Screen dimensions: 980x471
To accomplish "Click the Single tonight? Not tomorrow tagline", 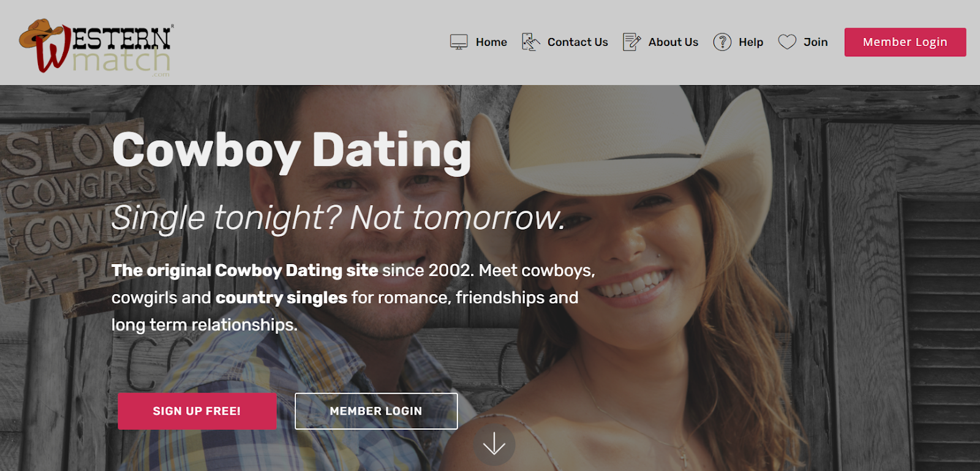I will [x=338, y=218].
